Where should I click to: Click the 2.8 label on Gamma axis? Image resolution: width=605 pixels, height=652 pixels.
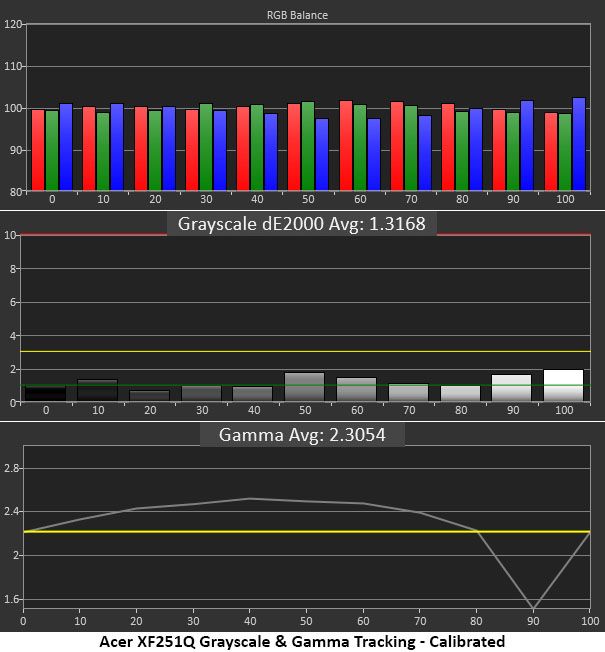coord(11,468)
